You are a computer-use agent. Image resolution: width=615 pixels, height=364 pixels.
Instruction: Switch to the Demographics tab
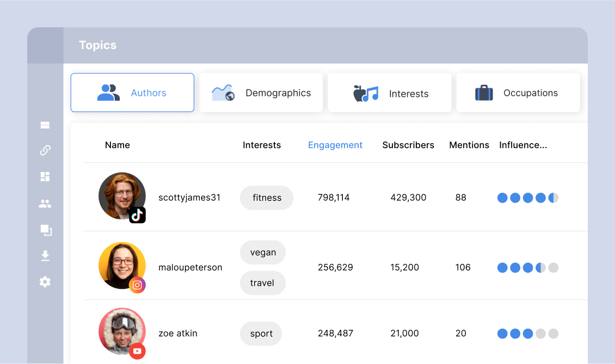[261, 92]
